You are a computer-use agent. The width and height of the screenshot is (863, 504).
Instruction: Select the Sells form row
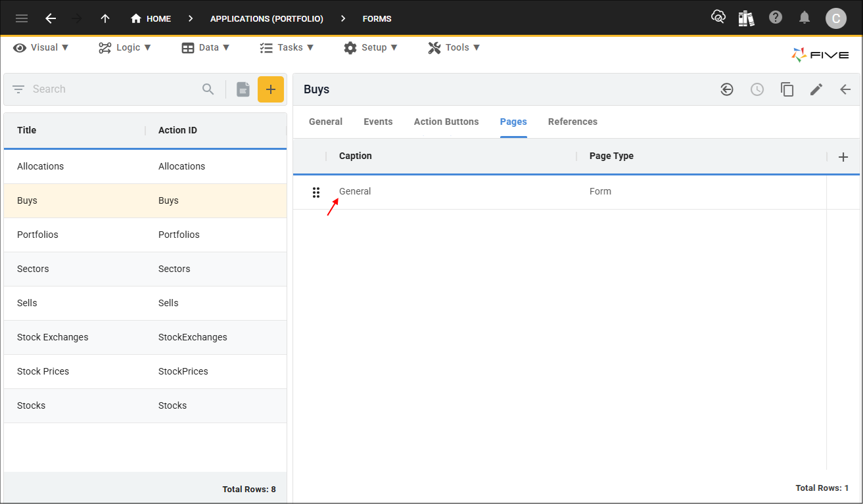[x=145, y=303]
